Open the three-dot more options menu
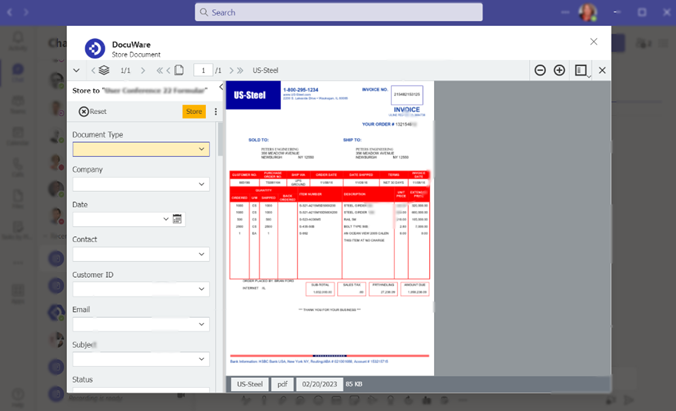Image resolution: width=676 pixels, height=411 pixels. click(x=215, y=112)
